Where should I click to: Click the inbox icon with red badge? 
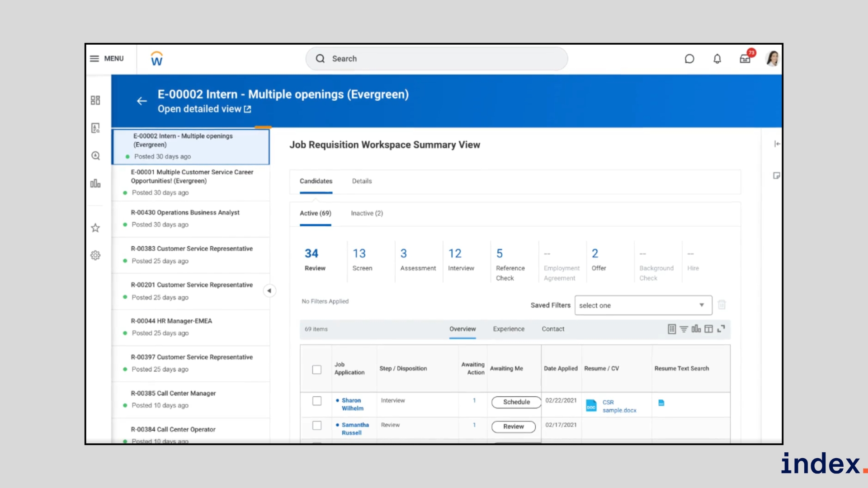745,59
